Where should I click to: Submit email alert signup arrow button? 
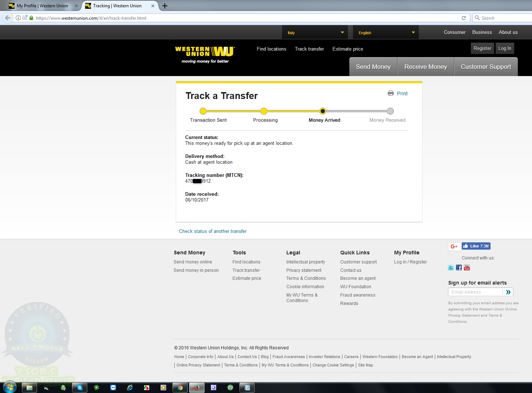[508, 292]
